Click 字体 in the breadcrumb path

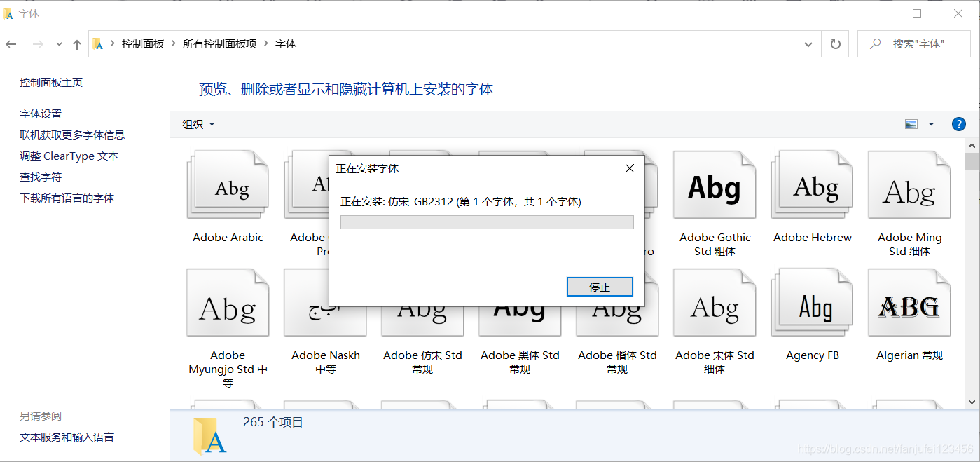pos(286,43)
